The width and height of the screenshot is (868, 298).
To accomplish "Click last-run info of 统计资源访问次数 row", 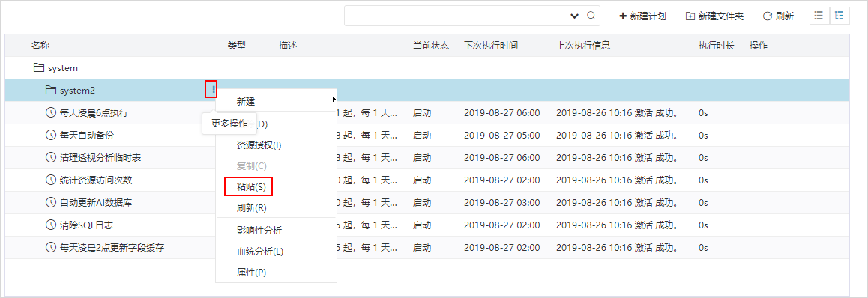I will [x=618, y=180].
